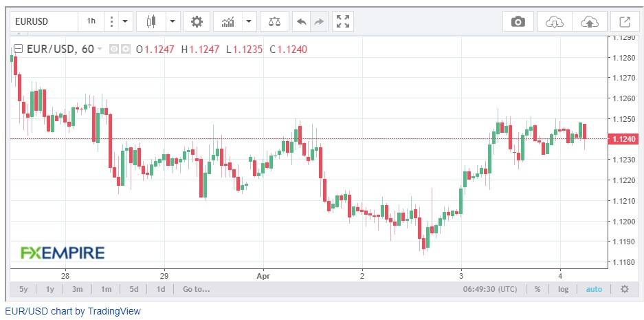The height and width of the screenshot is (320, 644).
Task: Click the compare symbols scale icon
Action: [274, 21]
